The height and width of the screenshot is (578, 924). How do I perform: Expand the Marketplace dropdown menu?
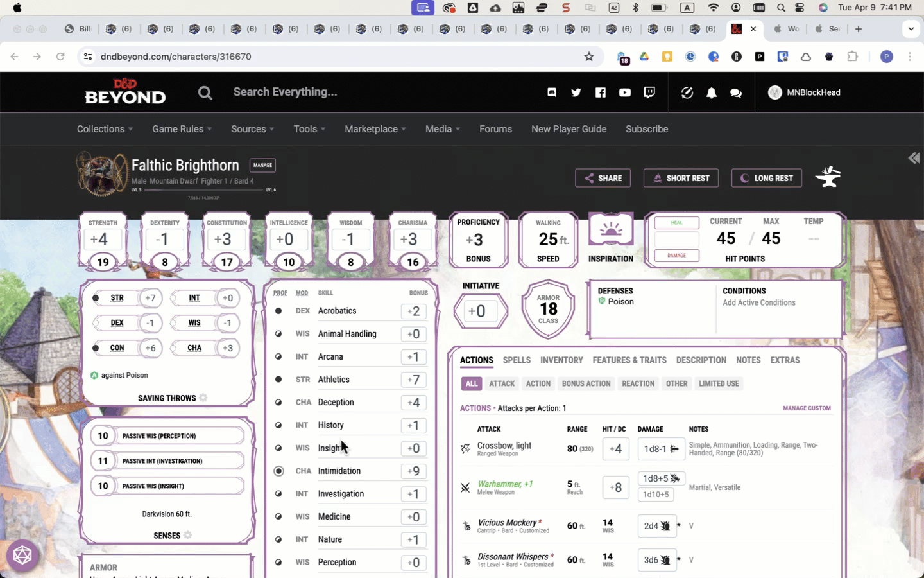375,129
